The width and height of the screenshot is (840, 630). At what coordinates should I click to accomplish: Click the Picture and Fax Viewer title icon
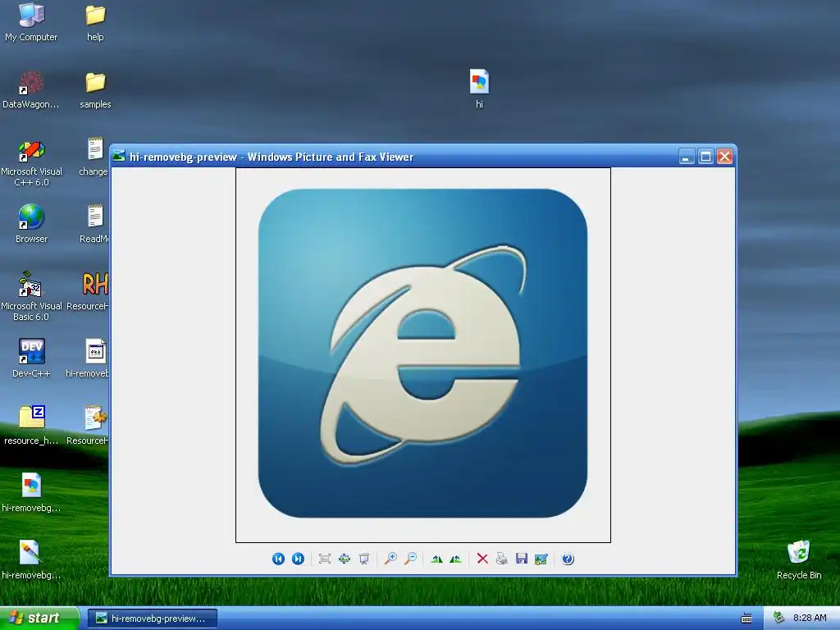(119, 156)
